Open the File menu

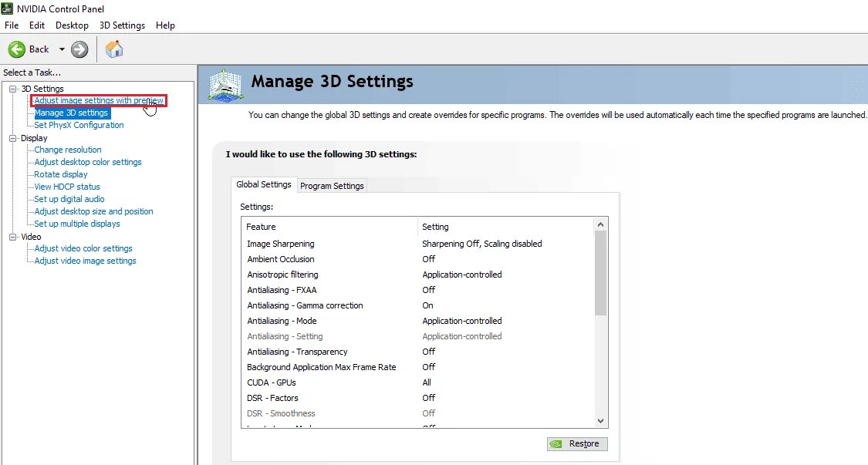pyautogui.click(x=12, y=25)
